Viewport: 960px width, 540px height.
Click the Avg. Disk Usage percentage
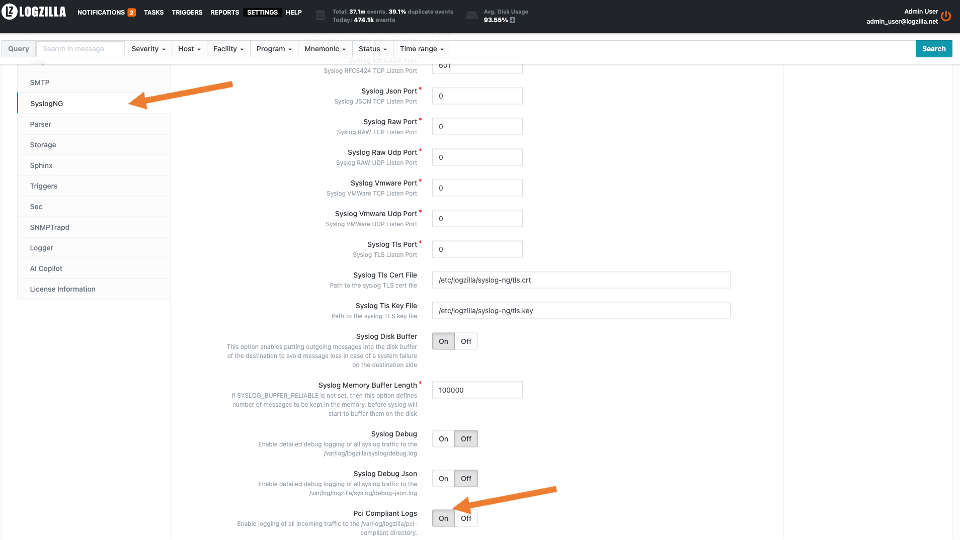[496, 20]
